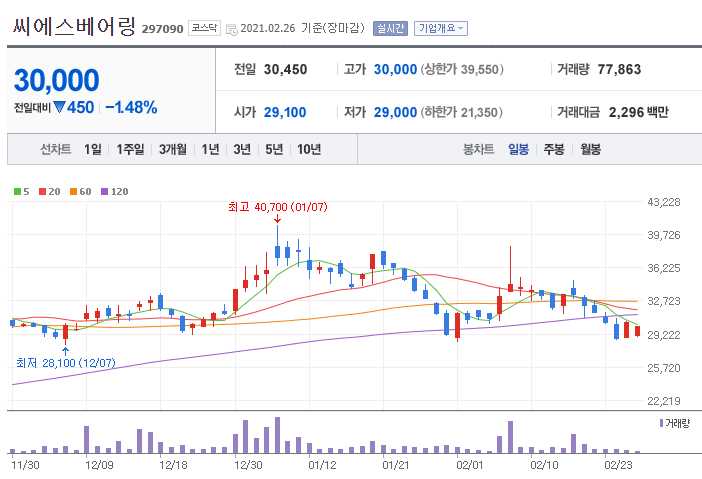Click the 상한가 39,550 text

462,69
